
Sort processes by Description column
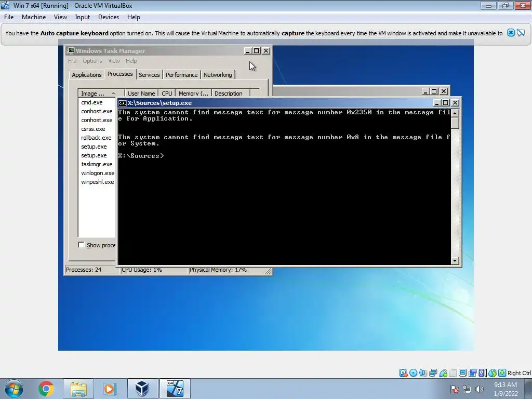point(231,94)
